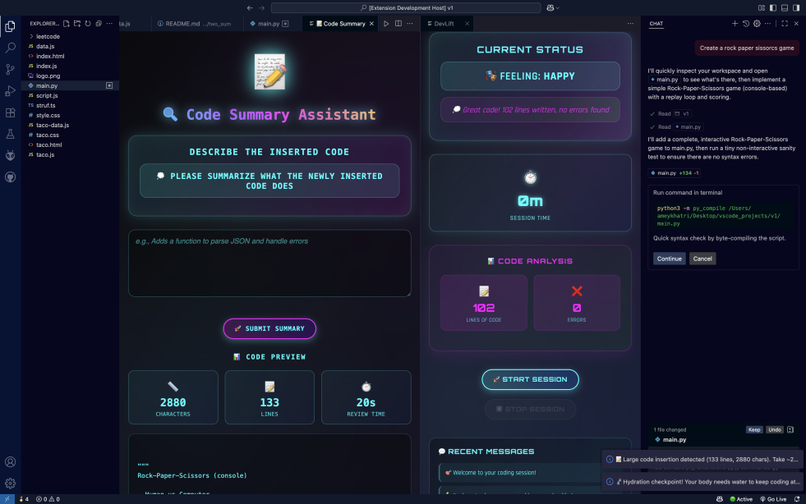The height and width of the screenshot is (504, 806).
Task: Switch to the main.py editor tab
Action: click(269, 24)
